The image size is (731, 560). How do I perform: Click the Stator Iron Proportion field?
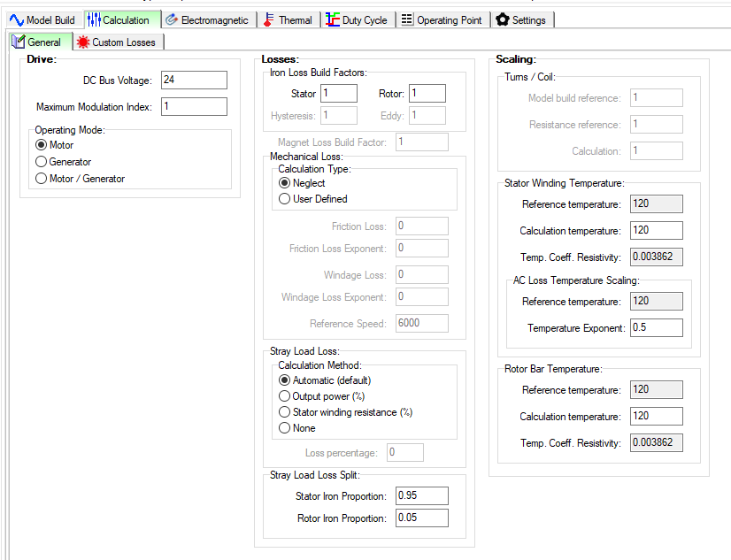[x=422, y=495]
